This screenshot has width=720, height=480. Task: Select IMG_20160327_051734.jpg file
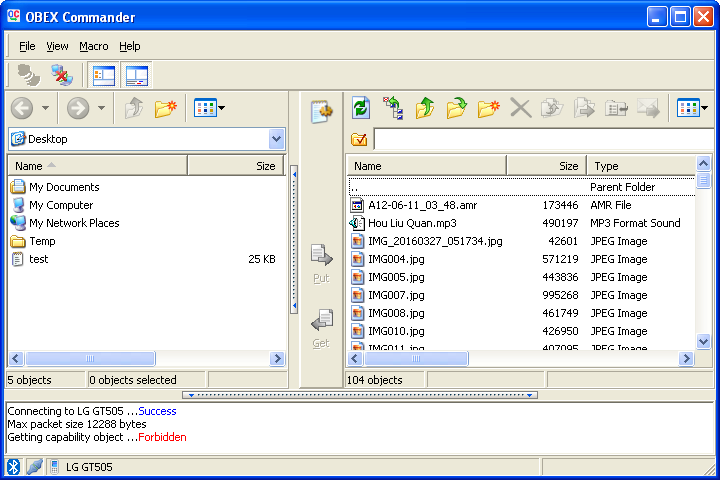(x=522, y=241)
